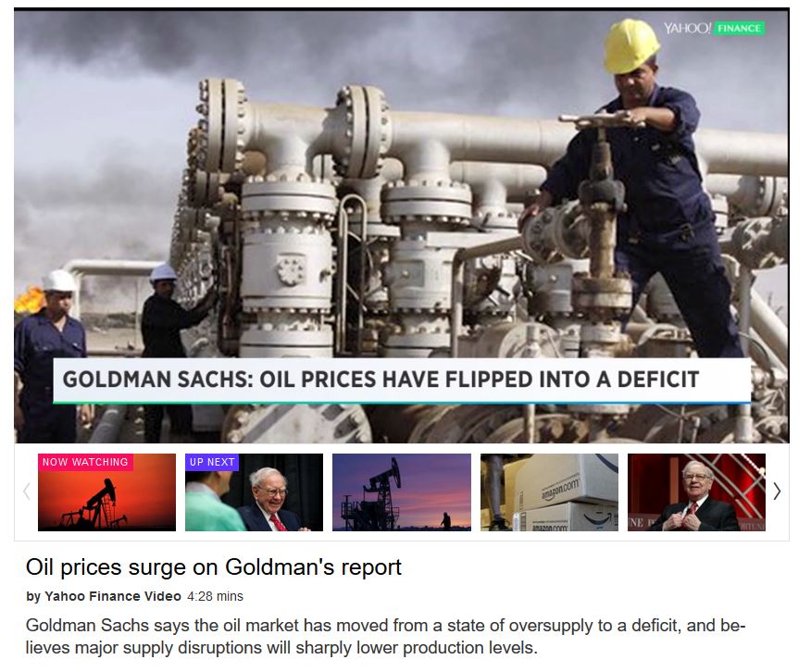Select the Now Watching oil pump thumbnail

click(x=106, y=492)
